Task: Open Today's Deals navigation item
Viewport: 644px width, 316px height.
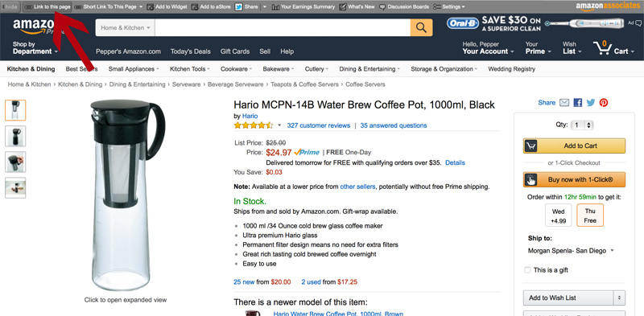Action: pyautogui.click(x=190, y=51)
